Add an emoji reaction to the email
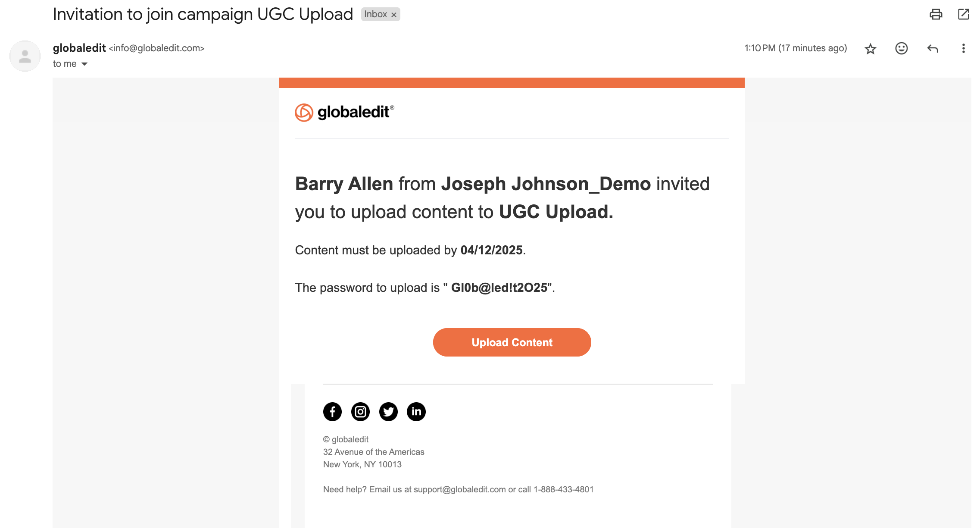The height and width of the screenshot is (532, 980). click(x=901, y=48)
